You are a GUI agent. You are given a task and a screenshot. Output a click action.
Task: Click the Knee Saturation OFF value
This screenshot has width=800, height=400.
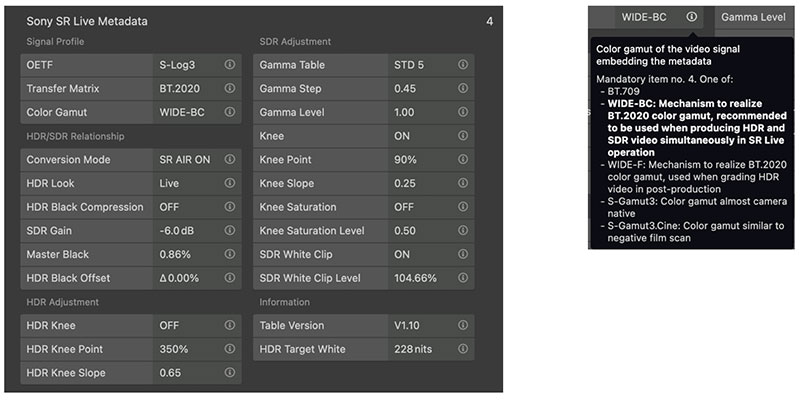coord(404,207)
